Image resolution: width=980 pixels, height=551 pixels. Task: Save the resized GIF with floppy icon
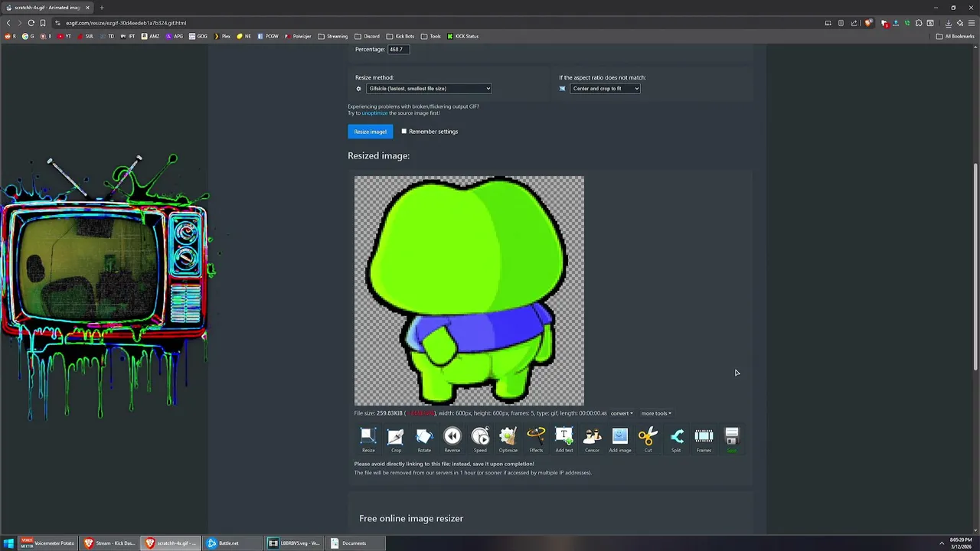732,440
